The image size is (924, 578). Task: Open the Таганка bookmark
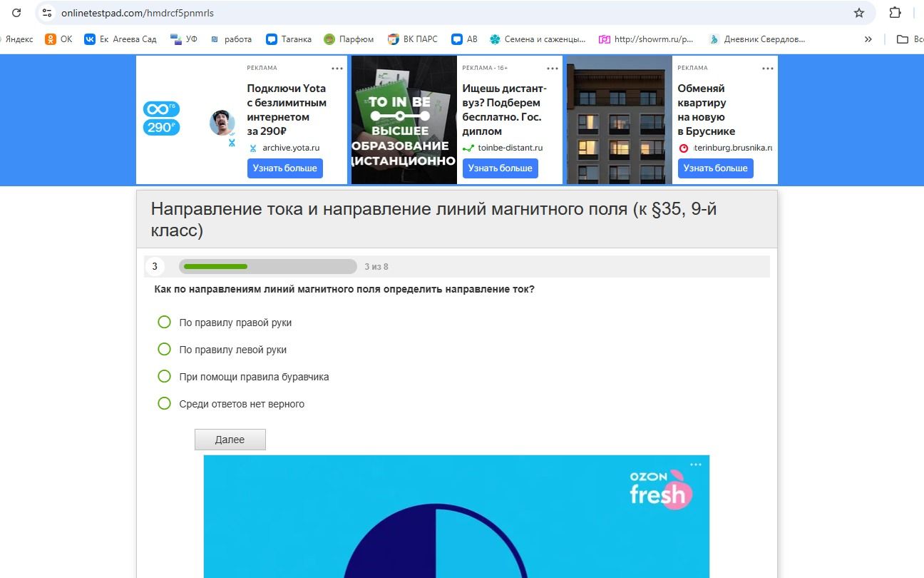click(x=289, y=39)
